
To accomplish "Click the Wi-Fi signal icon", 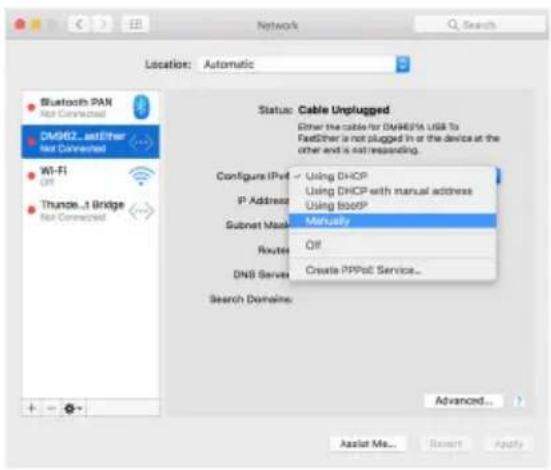I will coord(141,176).
